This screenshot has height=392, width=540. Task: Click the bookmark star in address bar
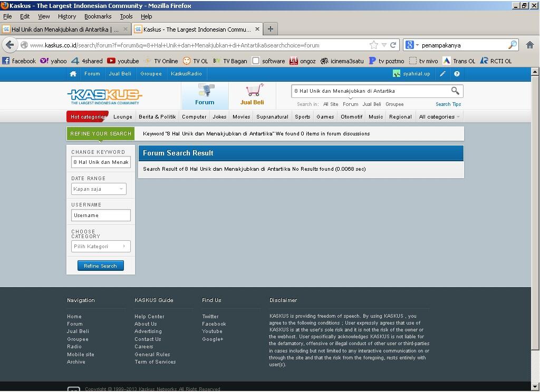click(374, 45)
